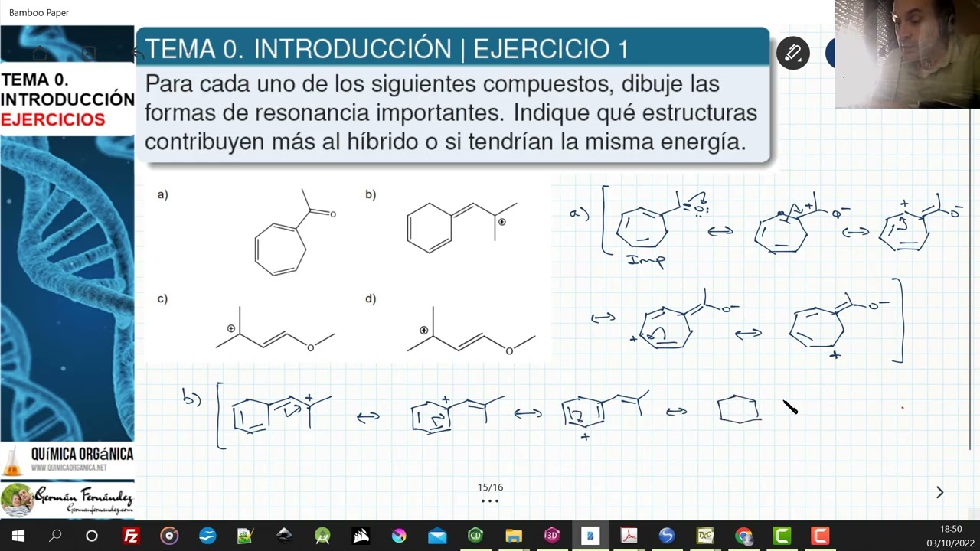This screenshot has width=980, height=551.
Task: Open the taskbar clock showing 18:50
Action: pos(950,536)
